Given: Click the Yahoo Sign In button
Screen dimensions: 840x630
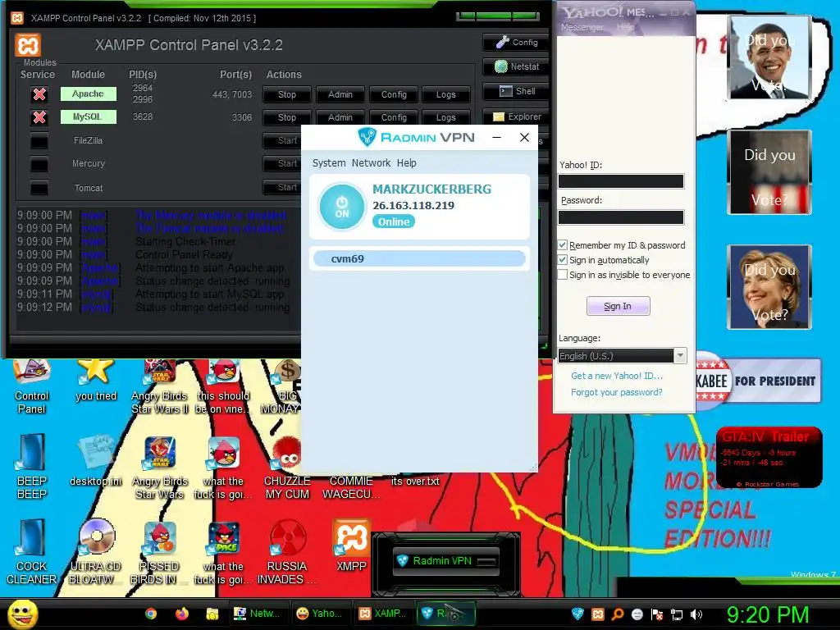Looking at the screenshot, I should click(x=619, y=306).
